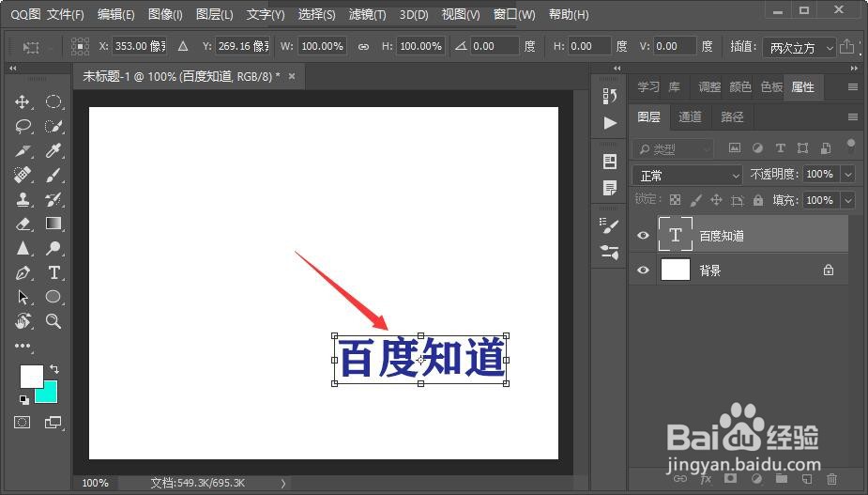
Task: Select the Horizontal Type tool
Action: tap(53, 272)
